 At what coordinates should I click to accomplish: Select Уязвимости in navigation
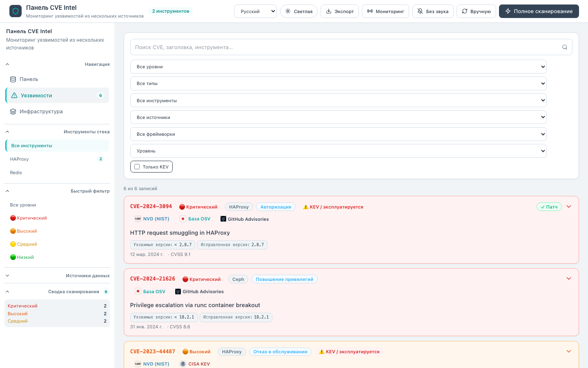click(x=57, y=95)
